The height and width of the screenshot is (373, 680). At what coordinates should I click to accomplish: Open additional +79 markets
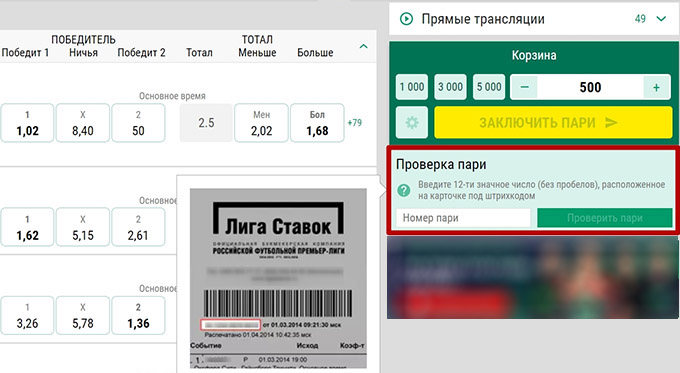(355, 123)
